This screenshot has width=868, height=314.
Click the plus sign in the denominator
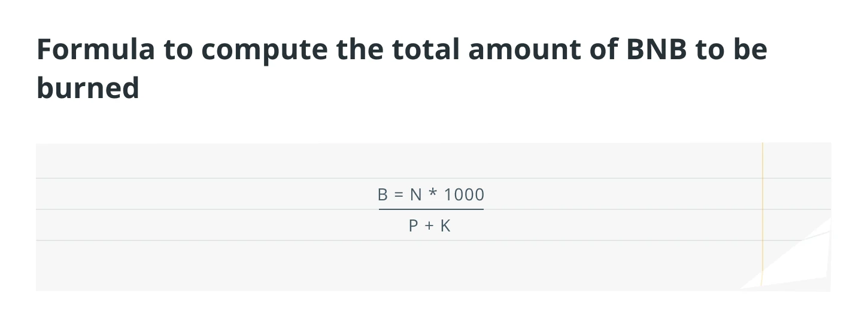(x=429, y=227)
